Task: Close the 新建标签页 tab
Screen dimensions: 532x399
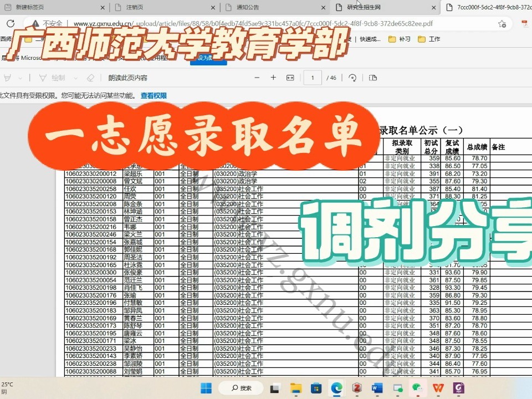Action: [x=103, y=7]
